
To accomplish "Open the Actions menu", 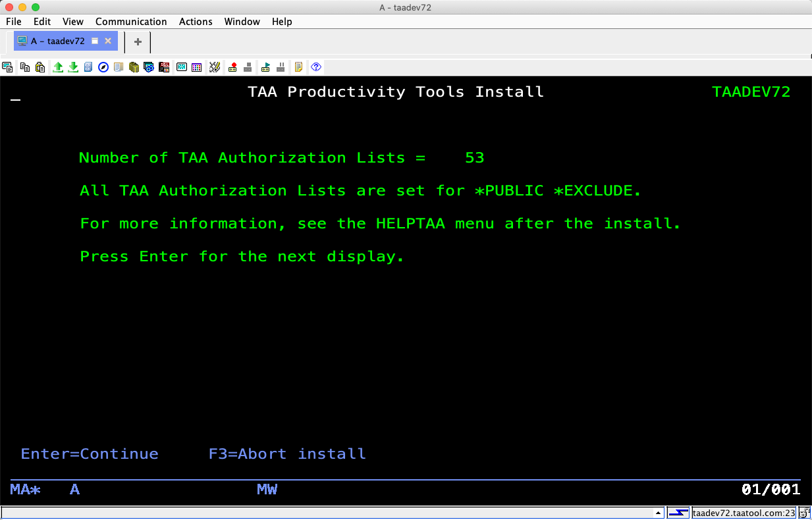I will pyautogui.click(x=196, y=22).
